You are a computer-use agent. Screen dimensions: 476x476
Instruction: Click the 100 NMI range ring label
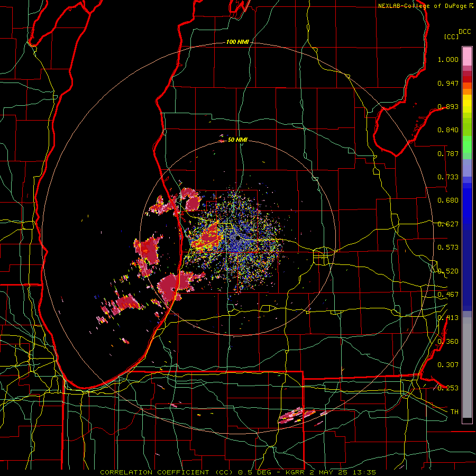point(237,42)
